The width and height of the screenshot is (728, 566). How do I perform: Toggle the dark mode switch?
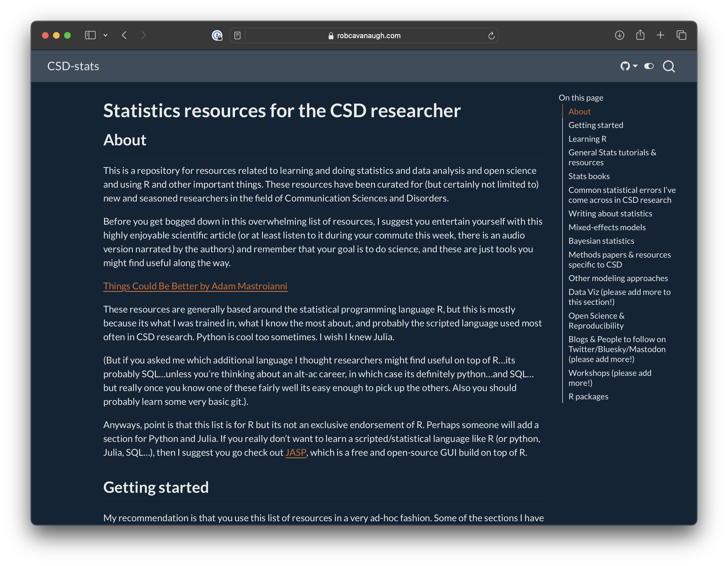(x=649, y=66)
